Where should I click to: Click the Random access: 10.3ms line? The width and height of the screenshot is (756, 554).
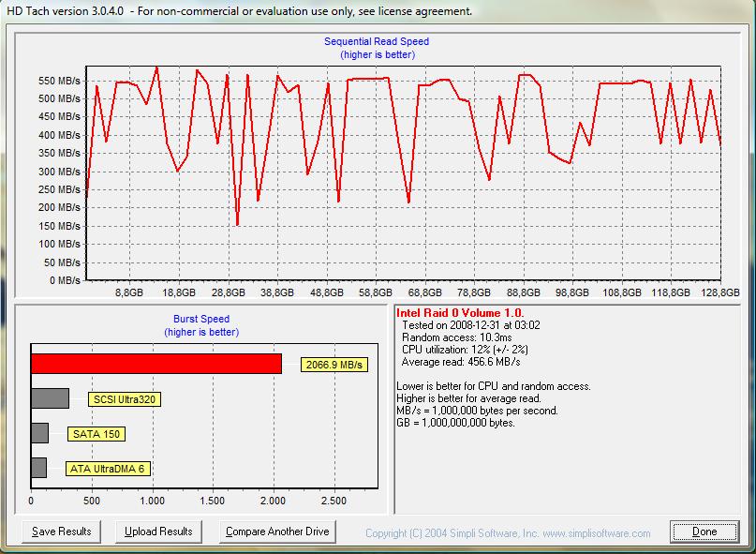pos(456,337)
